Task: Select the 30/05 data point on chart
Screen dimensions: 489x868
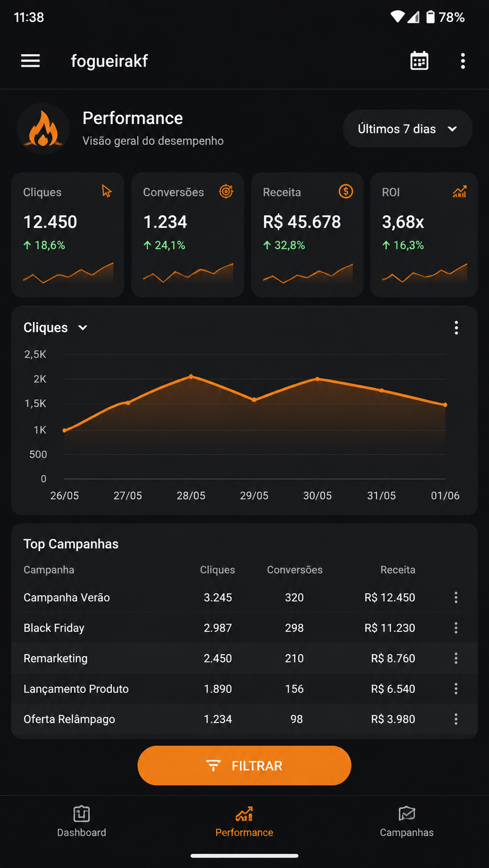Action: [318, 379]
